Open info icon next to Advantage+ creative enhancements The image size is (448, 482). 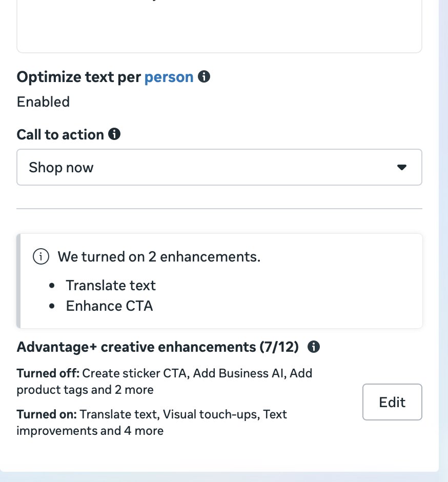pyautogui.click(x=313, y=347)
